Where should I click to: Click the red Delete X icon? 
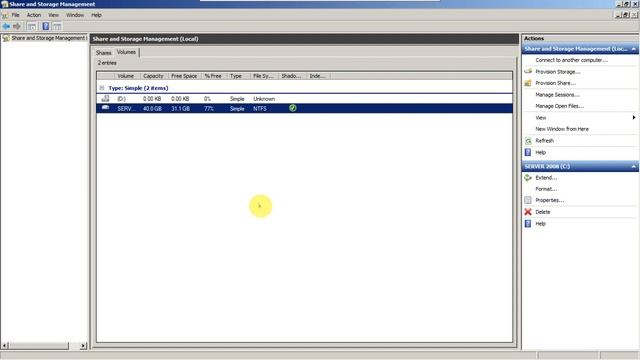point(528,212)
